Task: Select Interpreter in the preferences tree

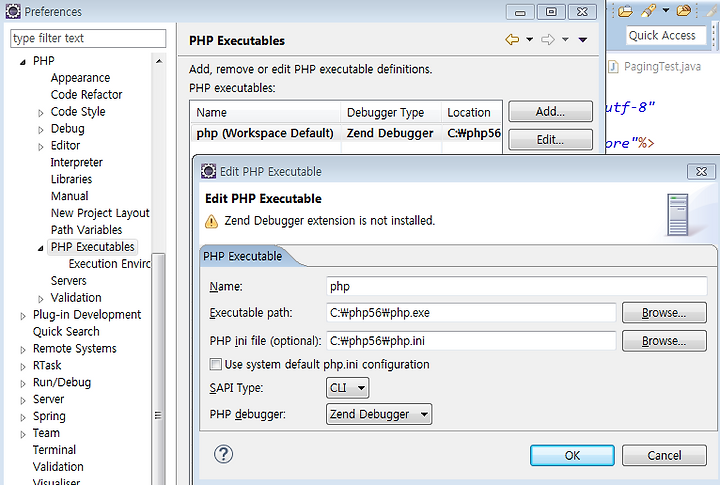Action: point(76,162)
